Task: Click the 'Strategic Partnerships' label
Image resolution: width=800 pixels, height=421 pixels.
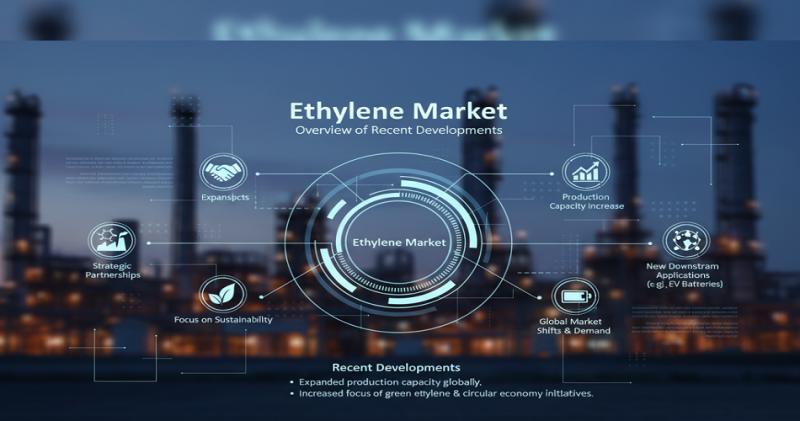Action: pos(113,270)
